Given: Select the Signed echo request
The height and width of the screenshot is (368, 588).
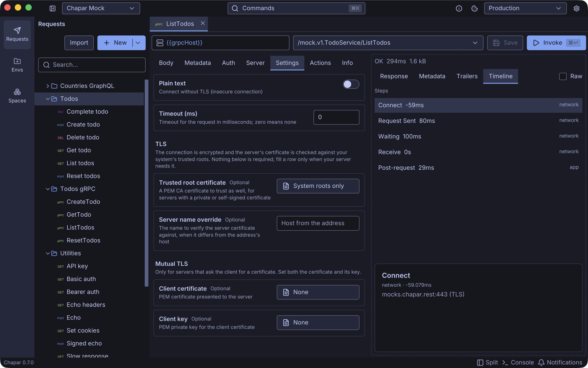Looking at the screenshot, I should pyautogui.click(x=89, y=343).
